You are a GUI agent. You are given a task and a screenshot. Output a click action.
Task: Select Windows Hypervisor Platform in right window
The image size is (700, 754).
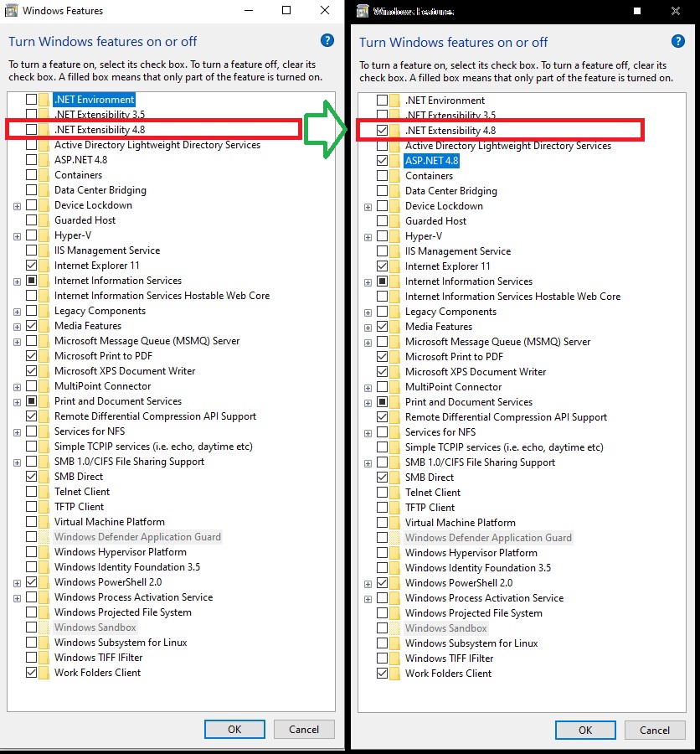click(x=471, y=553)
